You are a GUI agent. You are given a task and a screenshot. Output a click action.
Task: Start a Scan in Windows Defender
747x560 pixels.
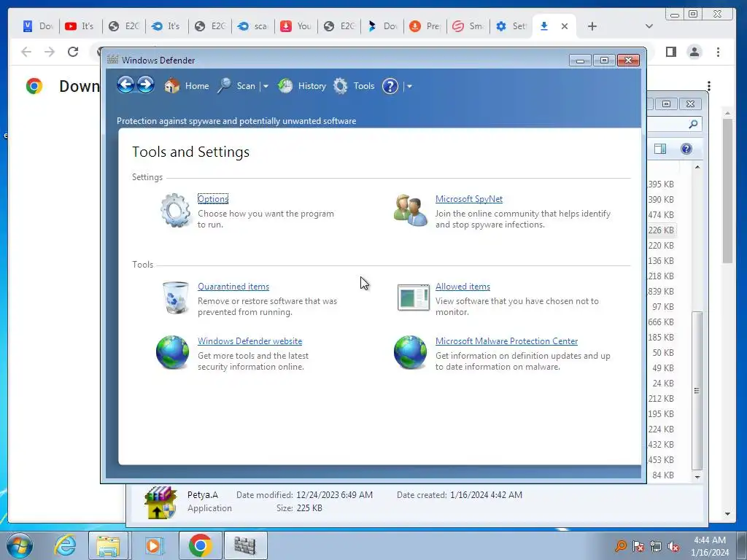tap(237, 86)
